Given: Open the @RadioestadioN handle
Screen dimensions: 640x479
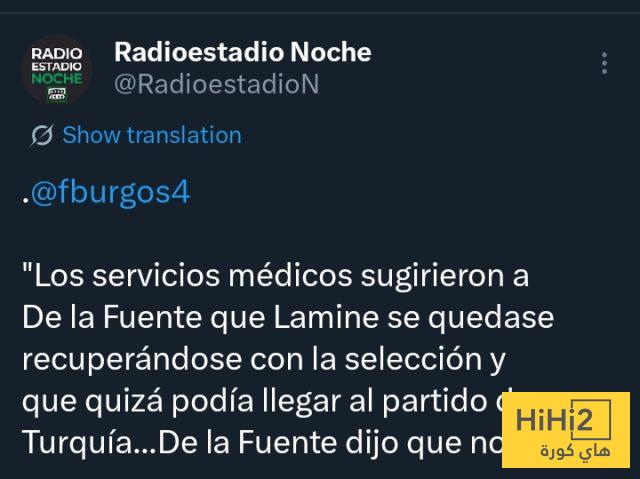Looking at the screenshot, I should pos(217,84).
